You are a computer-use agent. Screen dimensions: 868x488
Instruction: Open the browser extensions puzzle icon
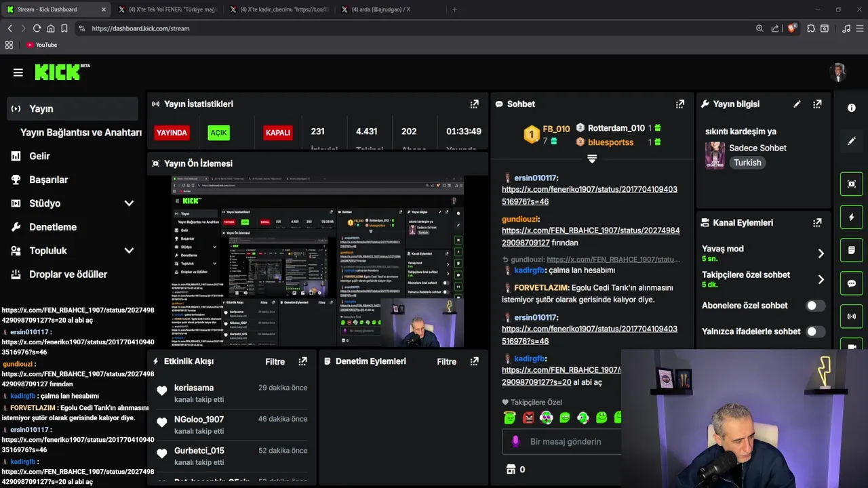[811, 28]
